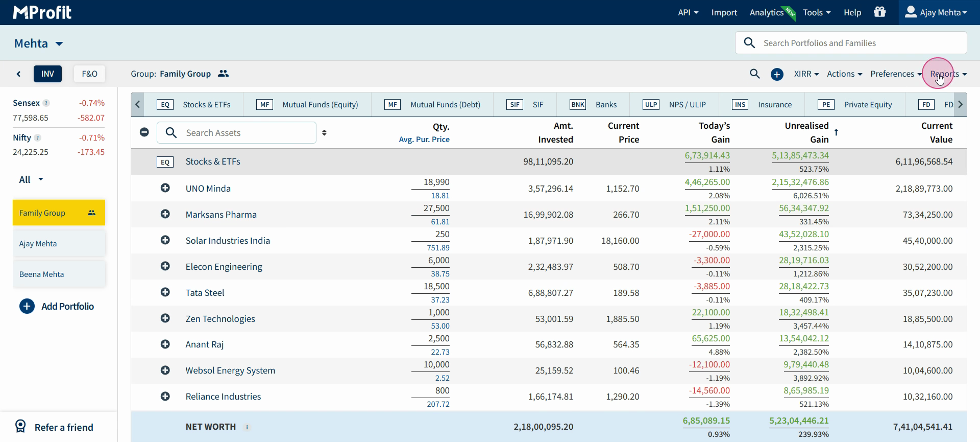The image size is (980, 442).
Task: Click Refer a friend link
Action: point(64,427)
